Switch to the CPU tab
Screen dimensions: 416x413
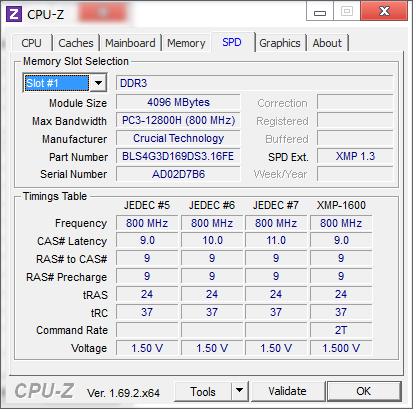point(32,43)
